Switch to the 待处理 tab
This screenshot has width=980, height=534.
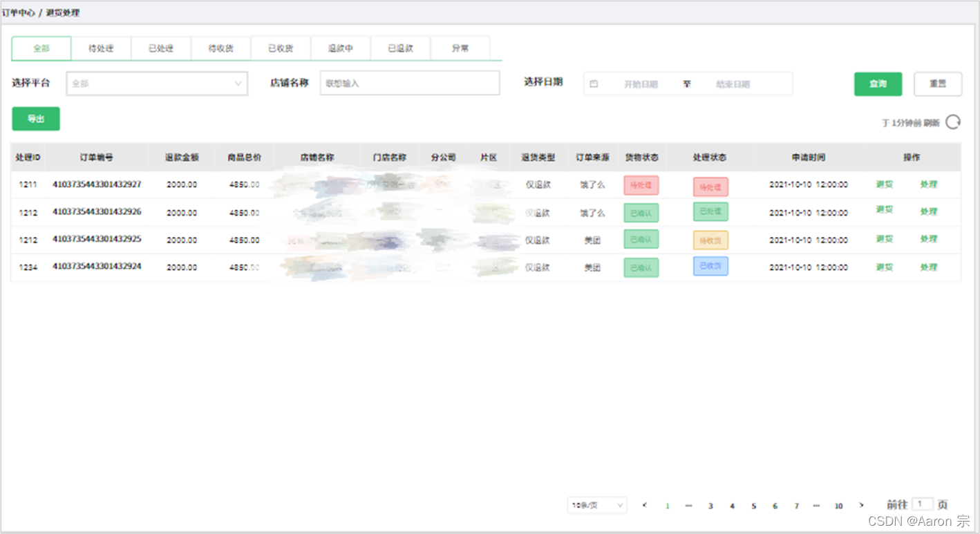coord(101,48)
